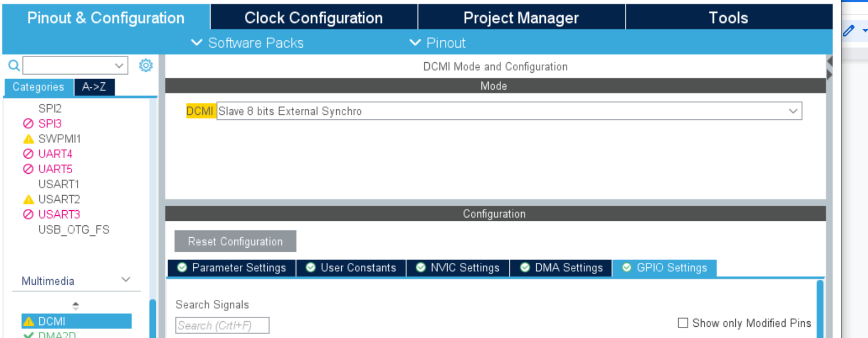Select USB_OTG_FS in the peripheral list
868x338 pixels.
coord(74,229)
